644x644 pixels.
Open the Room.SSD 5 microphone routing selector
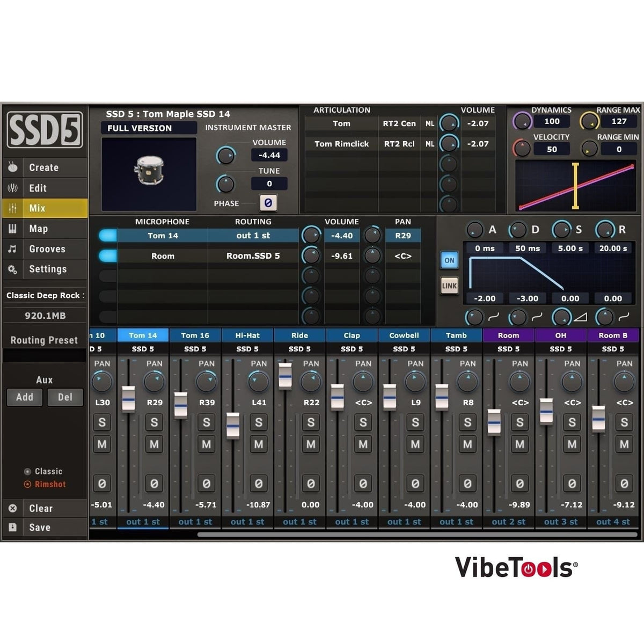[253, 256]
